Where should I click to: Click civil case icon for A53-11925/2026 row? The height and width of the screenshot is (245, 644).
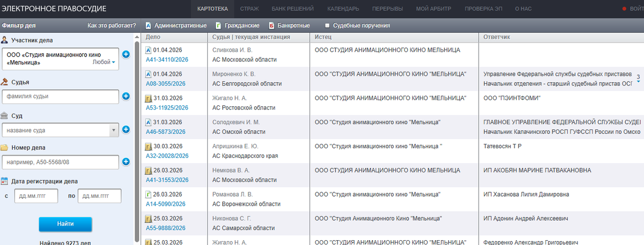[149, 98]
